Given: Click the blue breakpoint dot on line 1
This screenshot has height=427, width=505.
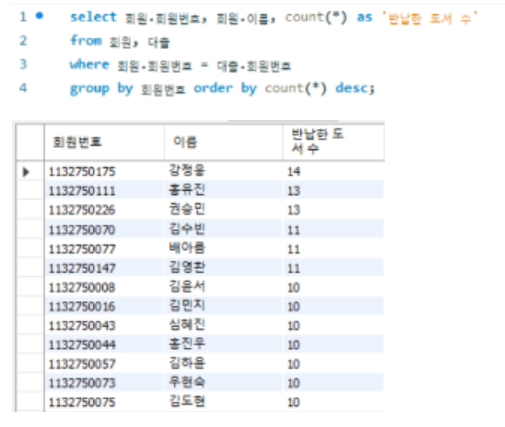Looking at the screenshot, I should [x=40, y=15].
